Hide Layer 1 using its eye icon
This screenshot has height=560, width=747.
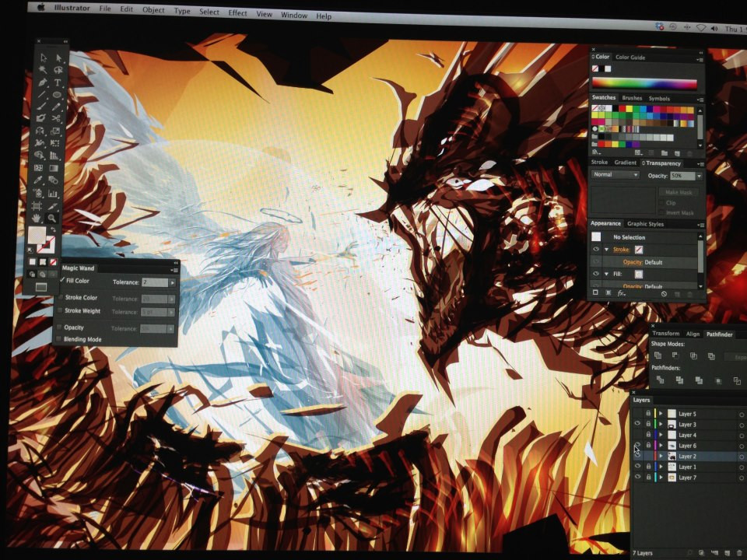click(637, 466)
